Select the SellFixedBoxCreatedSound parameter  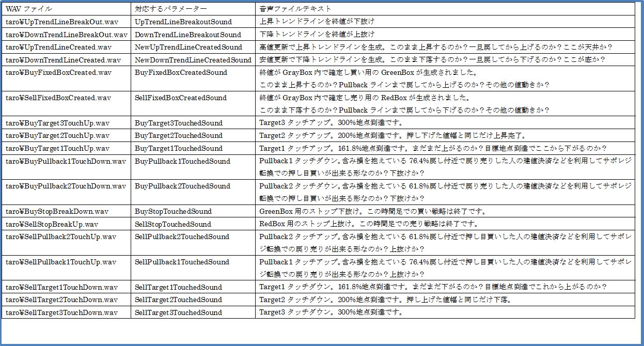(x=181, y=98)
